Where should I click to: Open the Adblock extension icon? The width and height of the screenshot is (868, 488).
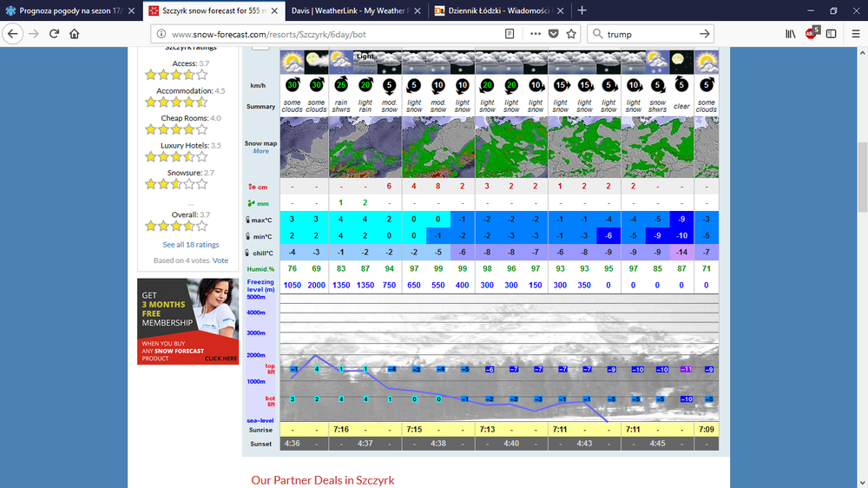point(812,33)
